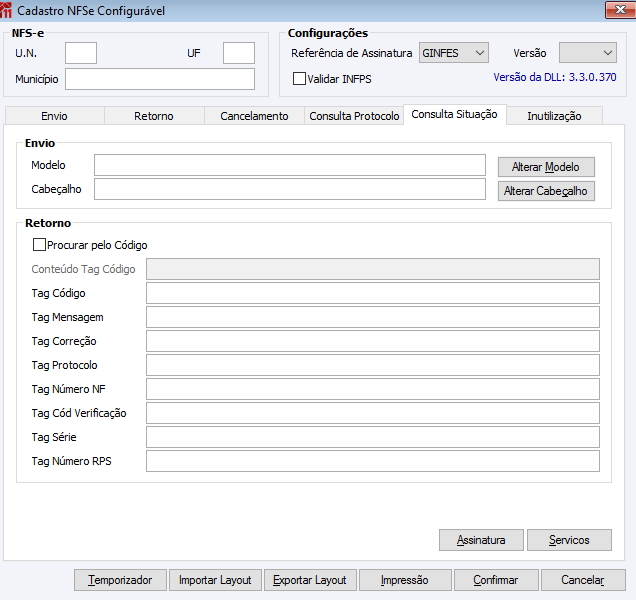
Task: Click the Cancelar button
Action: click(583, 580)
